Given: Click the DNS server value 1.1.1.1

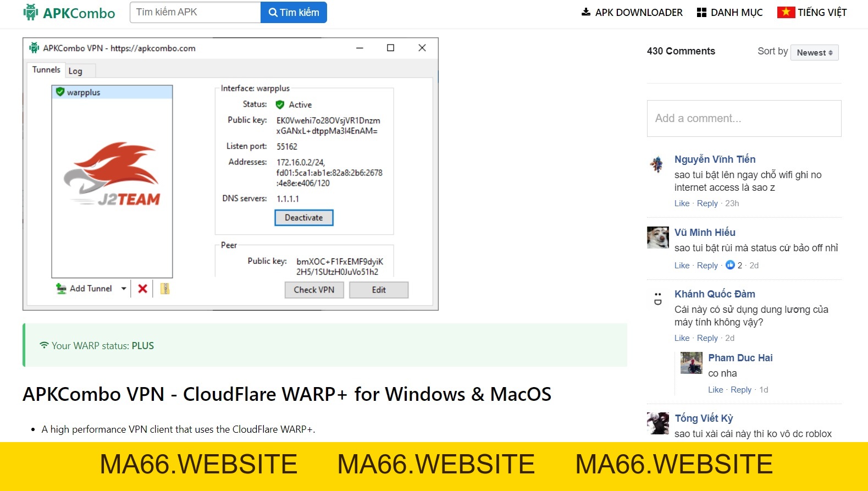Looking at the screenshot, I should pos(288,199).
